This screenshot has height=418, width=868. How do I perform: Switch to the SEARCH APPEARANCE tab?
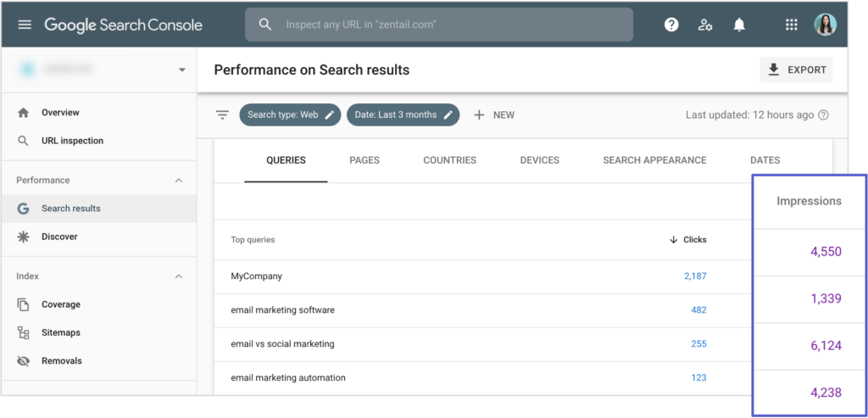click(x=654, y=160)
